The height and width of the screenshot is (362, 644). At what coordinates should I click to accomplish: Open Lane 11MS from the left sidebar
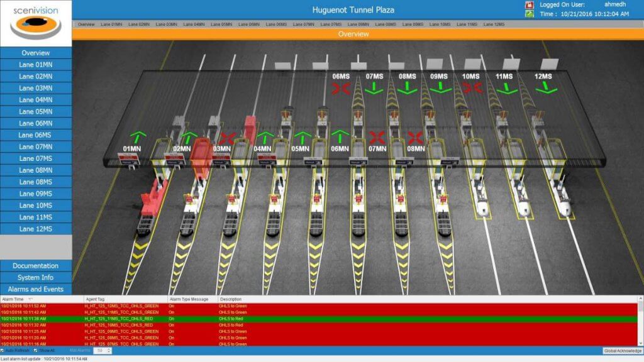point(36,217)
